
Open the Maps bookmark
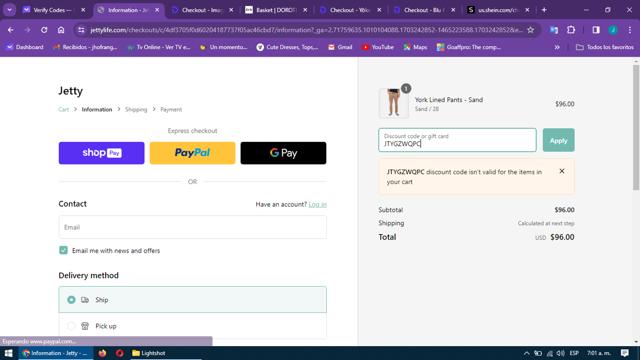click(x=415, y=47)
